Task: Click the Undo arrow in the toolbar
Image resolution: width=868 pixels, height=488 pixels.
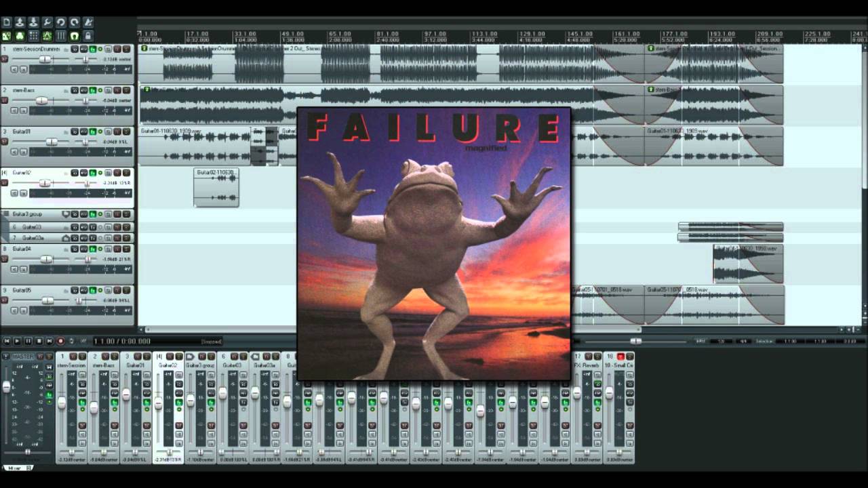Action: tap(61, 22)
